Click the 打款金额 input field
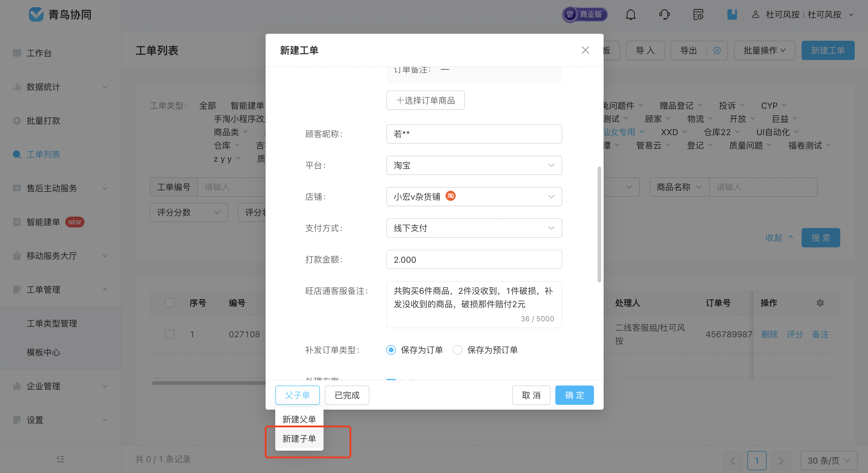Image resolution: width=868 pixels, height=473 pixels. point(474,259)
